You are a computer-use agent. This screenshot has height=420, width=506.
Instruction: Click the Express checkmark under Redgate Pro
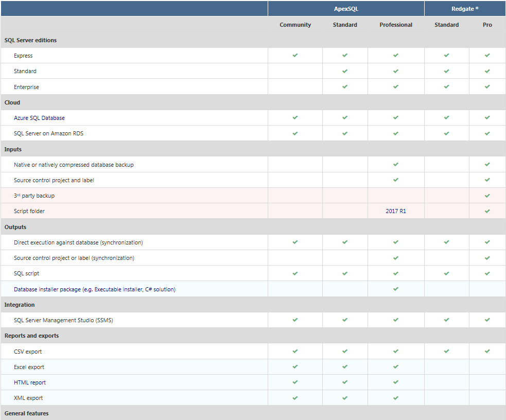[x=487, y=55]
